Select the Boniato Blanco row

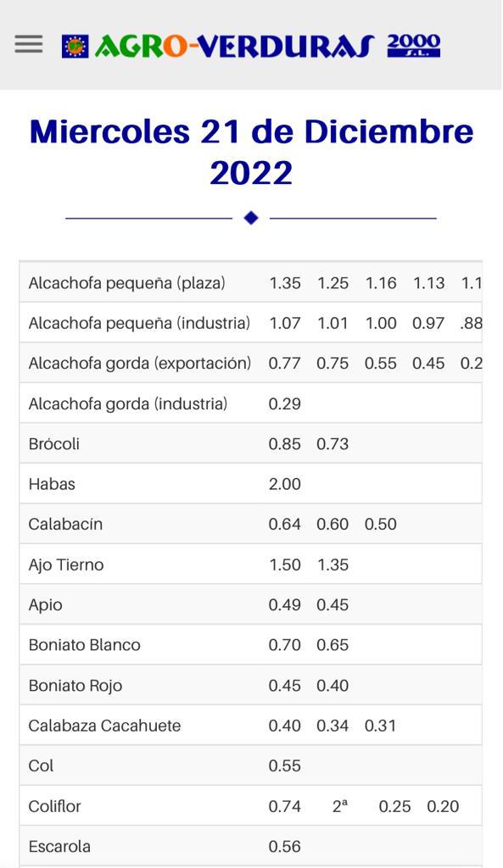pyautogui.click(x=251, y=645)
